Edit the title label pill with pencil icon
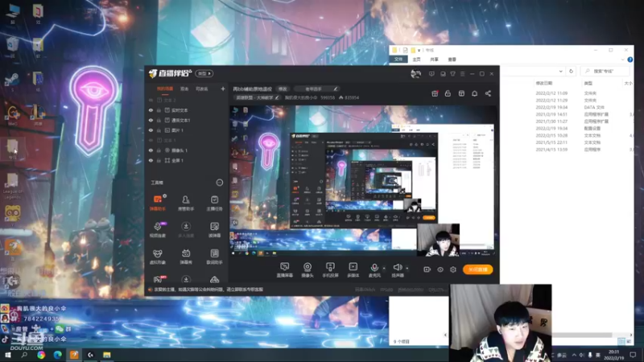 (318, 89)
